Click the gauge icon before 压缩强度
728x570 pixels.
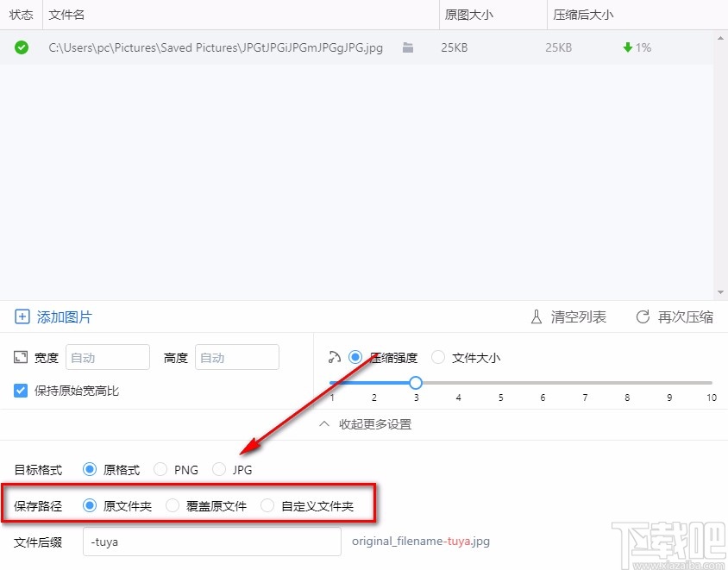tap(335, 356)
